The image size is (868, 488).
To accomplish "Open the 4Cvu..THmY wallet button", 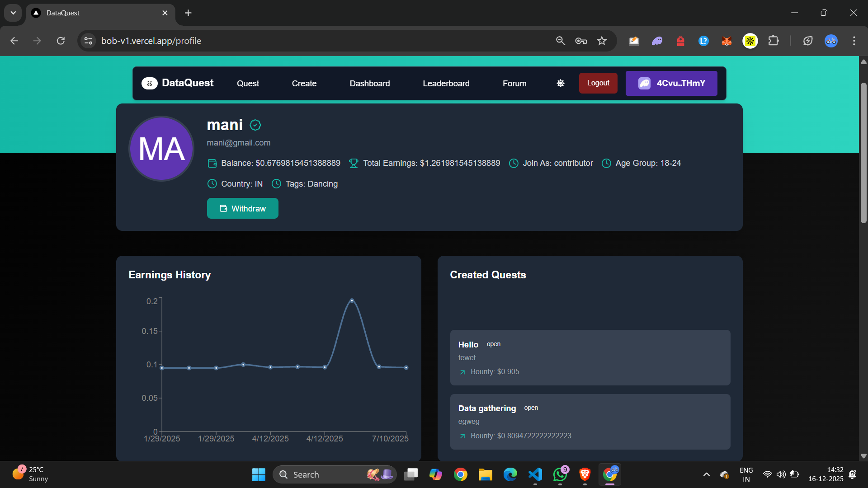I will tap(671, 83).
